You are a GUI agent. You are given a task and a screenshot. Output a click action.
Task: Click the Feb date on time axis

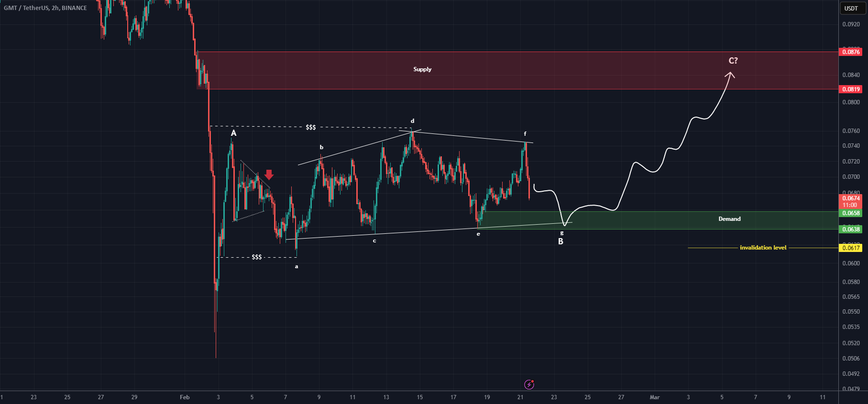[x=185, y=397]
